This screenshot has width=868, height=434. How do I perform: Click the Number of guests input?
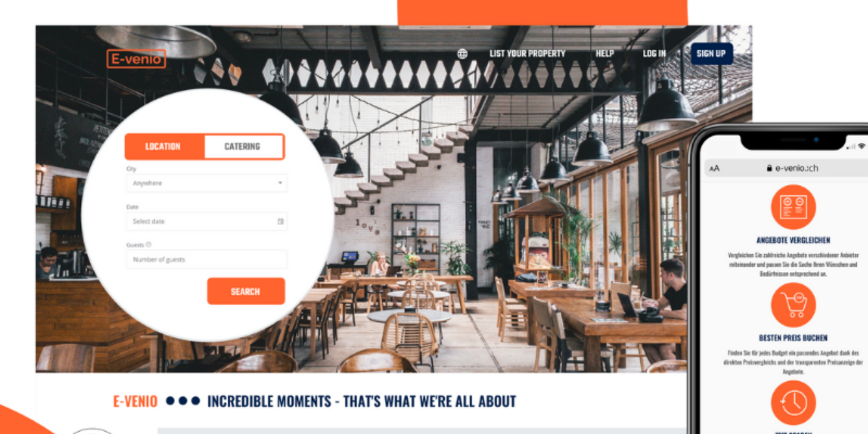pos(206,259)
